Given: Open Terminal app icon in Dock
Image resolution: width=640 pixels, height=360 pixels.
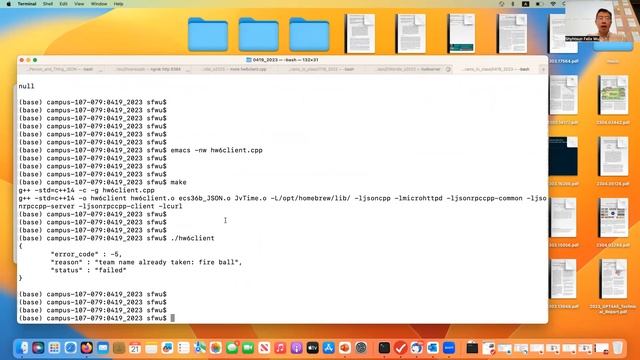Looking at the screenshot, I should pyautogui.click(x=384, y=348).
